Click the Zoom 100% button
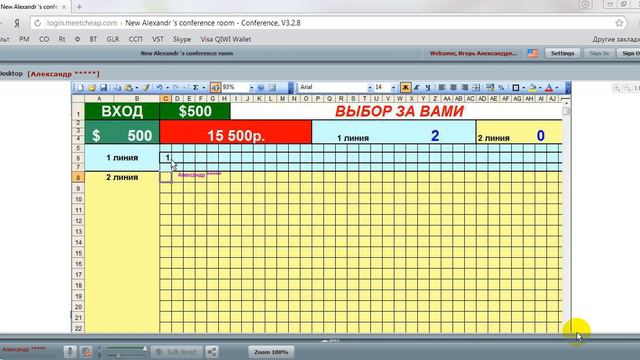The image size is (640, 360). pyautogui.click(x=271, y=352)
